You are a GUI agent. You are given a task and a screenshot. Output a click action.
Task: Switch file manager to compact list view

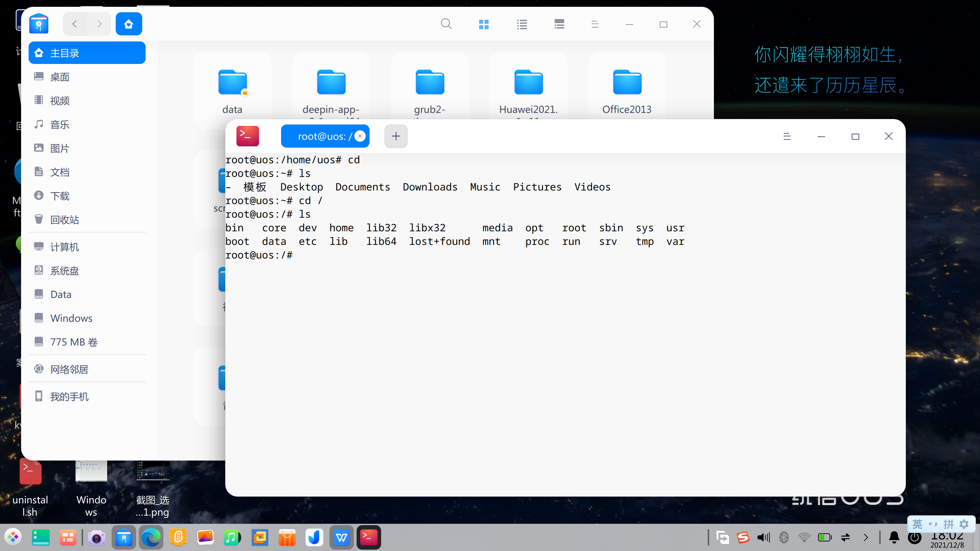(x=559, y=24)
